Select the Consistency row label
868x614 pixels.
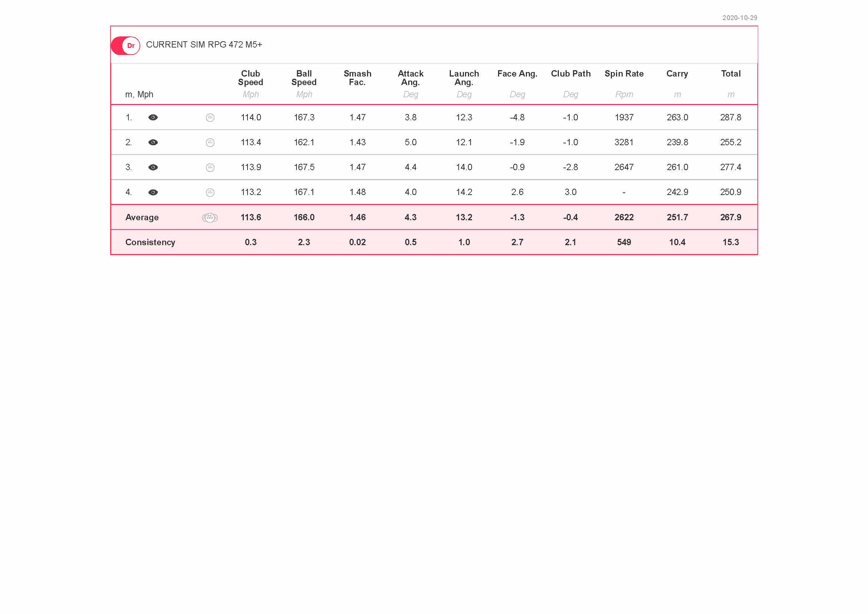[150, 243]
